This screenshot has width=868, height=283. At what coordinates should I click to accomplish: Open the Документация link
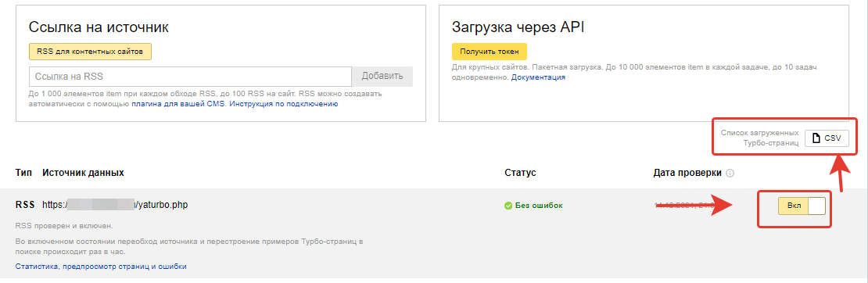[538, 77]
